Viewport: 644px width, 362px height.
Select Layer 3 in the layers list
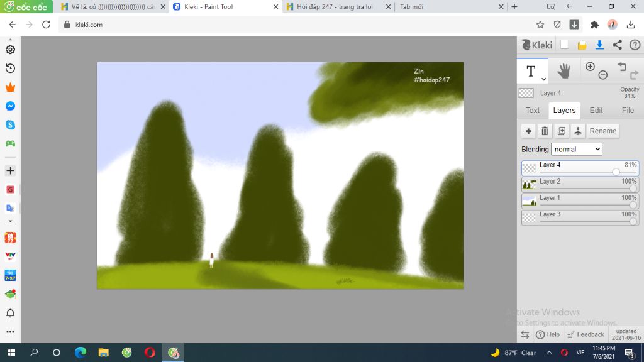[580, 217]
